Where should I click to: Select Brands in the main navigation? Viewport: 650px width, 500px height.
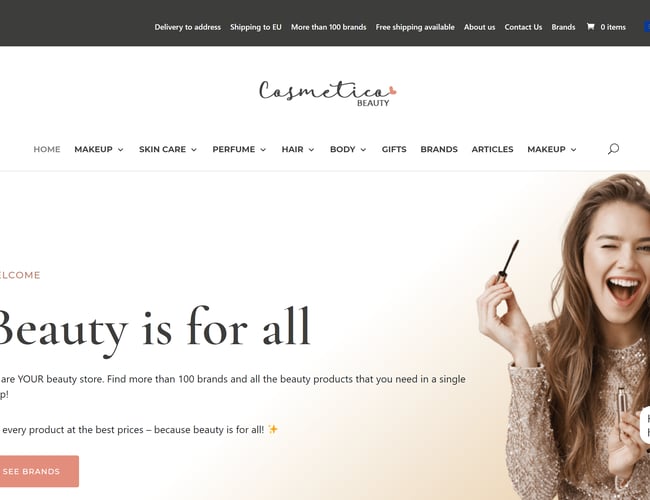439,149
